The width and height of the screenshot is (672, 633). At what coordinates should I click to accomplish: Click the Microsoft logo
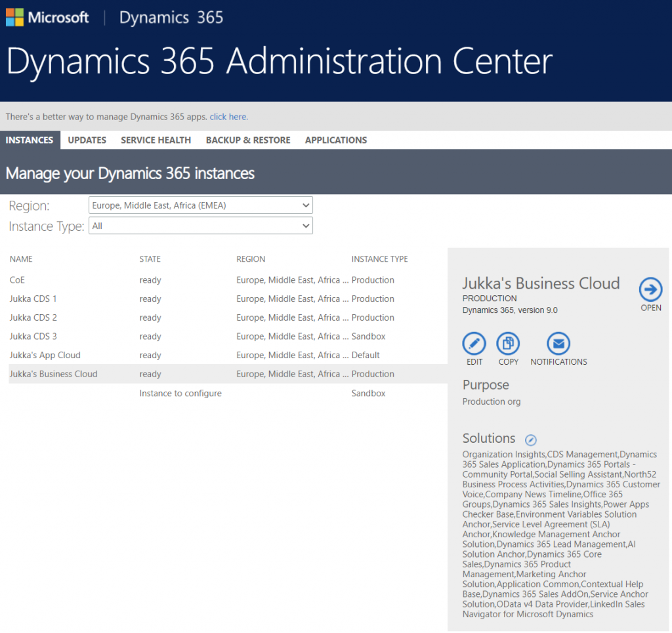[x=47, y=18]
